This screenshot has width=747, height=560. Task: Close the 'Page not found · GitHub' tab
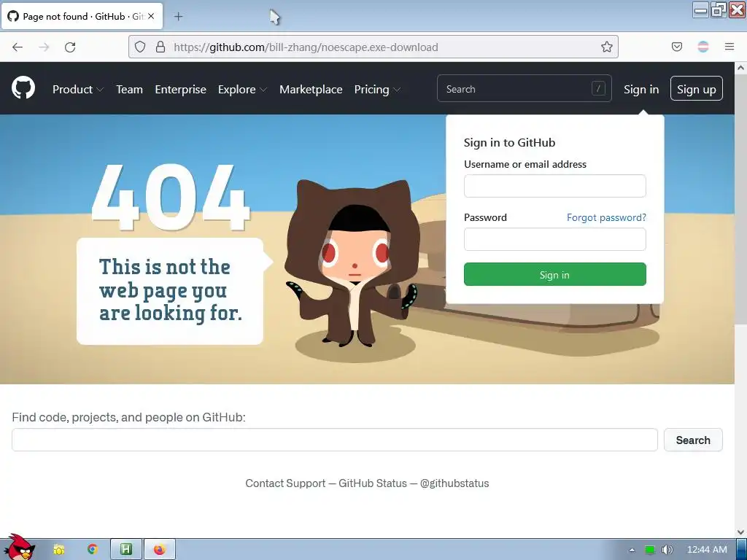(151, 16)
